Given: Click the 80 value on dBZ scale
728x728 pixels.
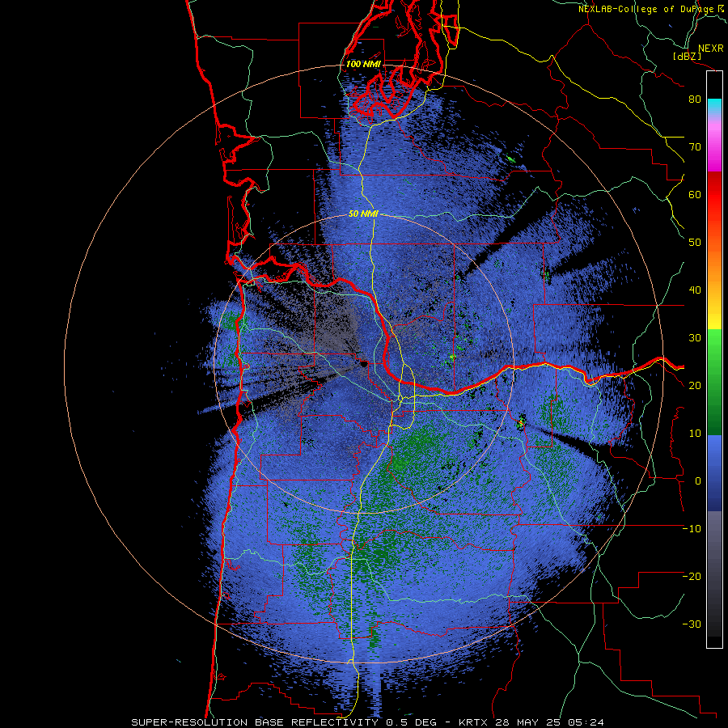Looking at the screenshot, I should pyautogui.click(x=695, y=99).
